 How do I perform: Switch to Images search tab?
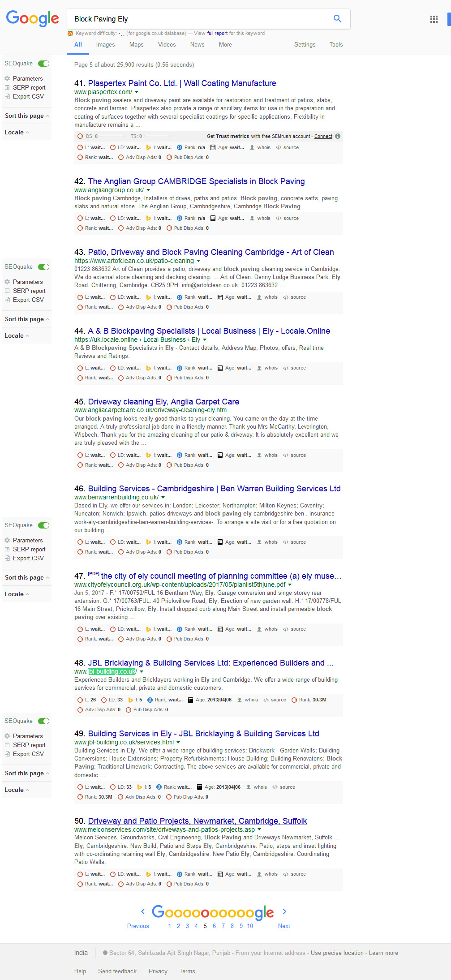tap(105, 45)
